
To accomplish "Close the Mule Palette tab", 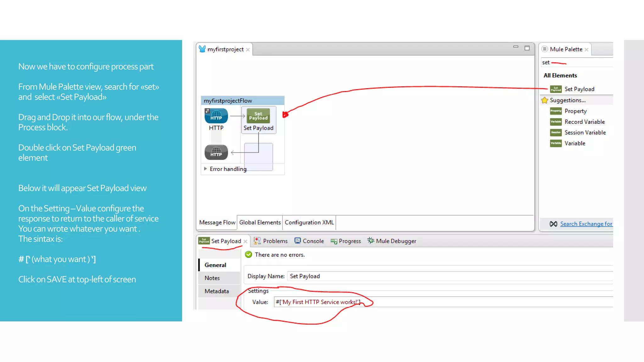I will [586, 50].
